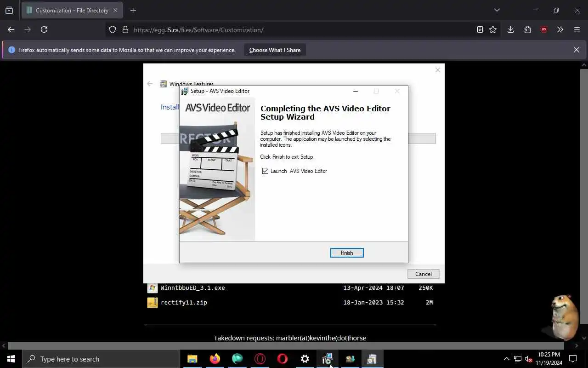The image size is (588, 368).
Task: Open File Explorer from taskbar
Action: click(192, 359)
